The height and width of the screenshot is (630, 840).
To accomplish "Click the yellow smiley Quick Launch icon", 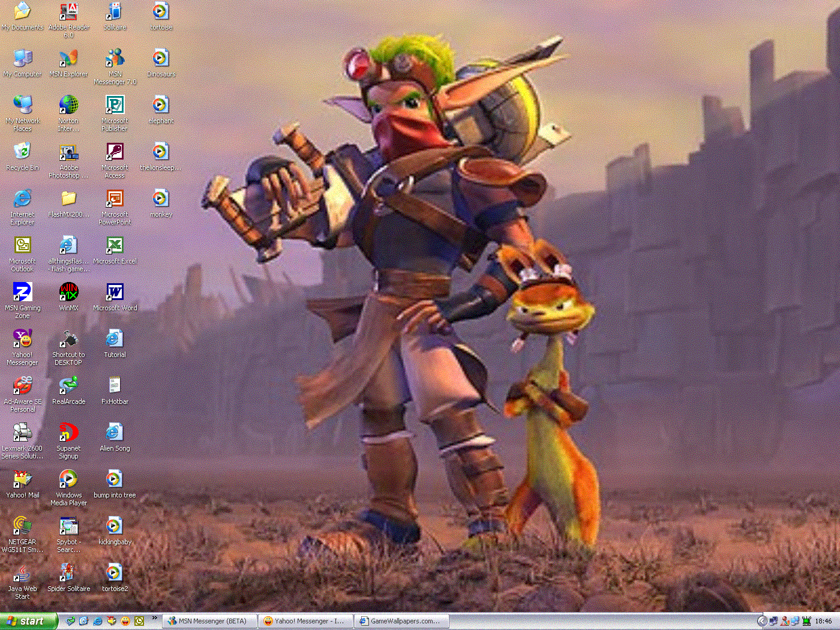I will click(125, 621).
